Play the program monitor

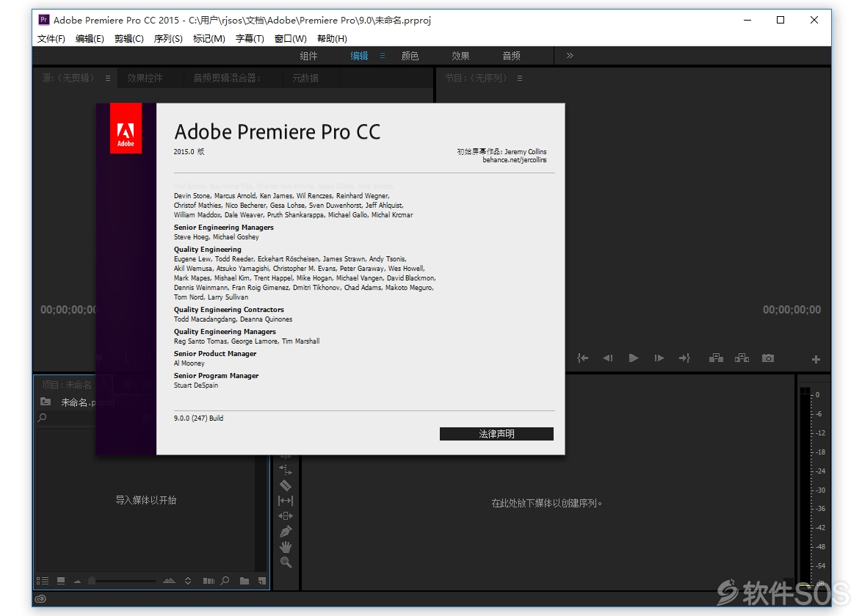pyautogui.click(x=634, y=358)
